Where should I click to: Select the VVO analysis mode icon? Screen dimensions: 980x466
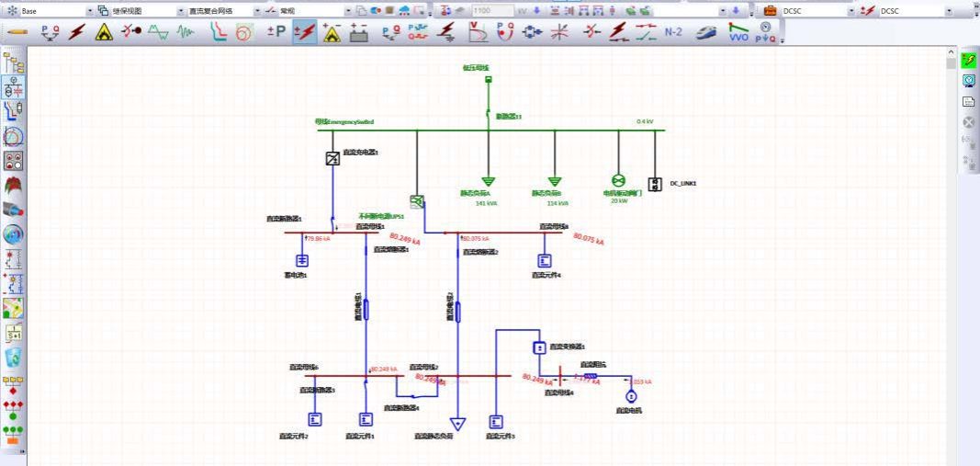coord(738,32)
